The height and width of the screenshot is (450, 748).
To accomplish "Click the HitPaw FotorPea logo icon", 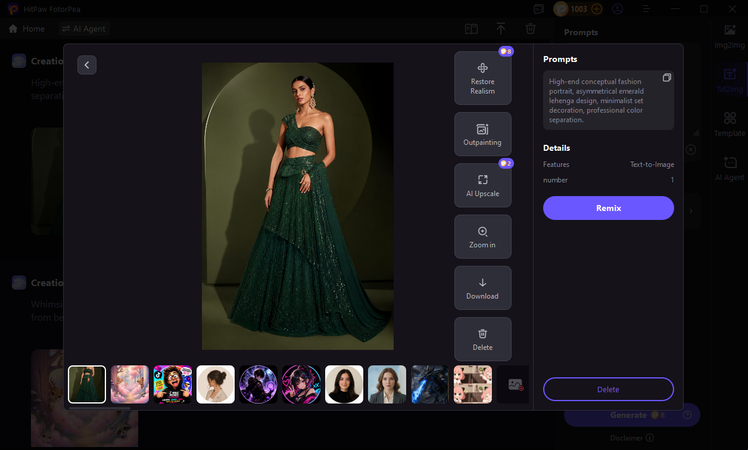I will click(13, 9).
